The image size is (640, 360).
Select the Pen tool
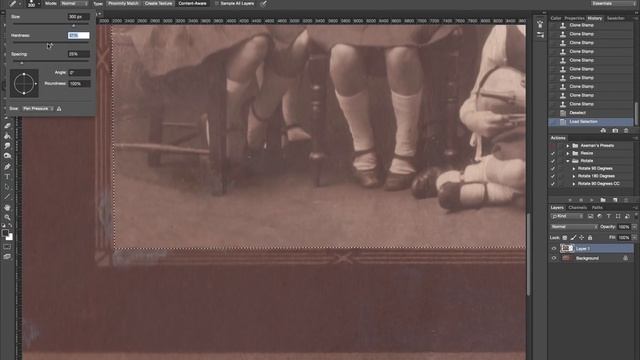pyautogui.click(x=7, y=167)
